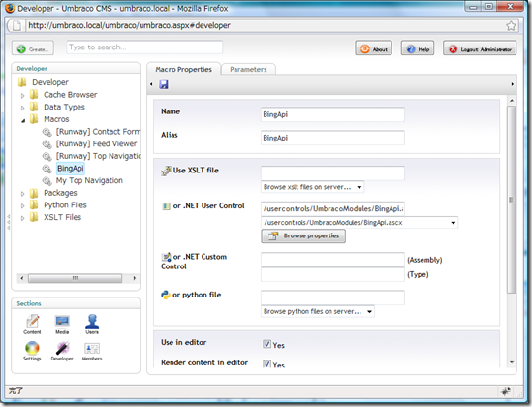
Task: Click the Feed Viewer macro gear icon
Action: 47,144
